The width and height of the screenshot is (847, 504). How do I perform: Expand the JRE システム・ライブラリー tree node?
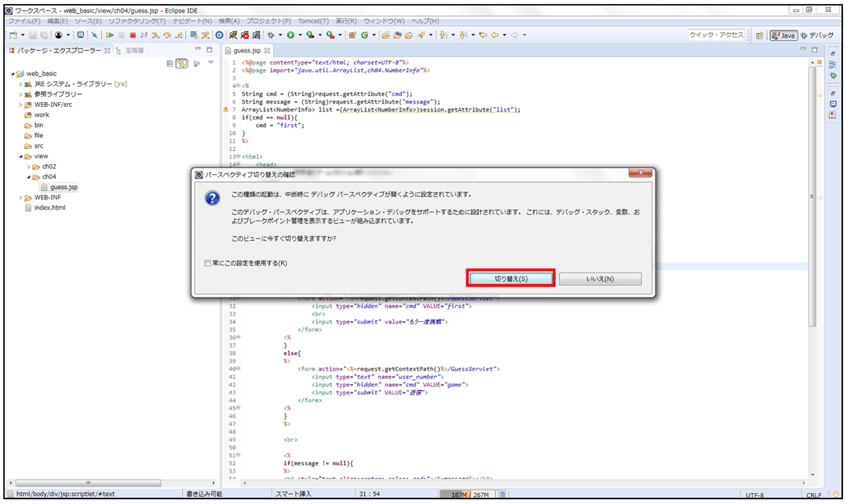point(21,83)
